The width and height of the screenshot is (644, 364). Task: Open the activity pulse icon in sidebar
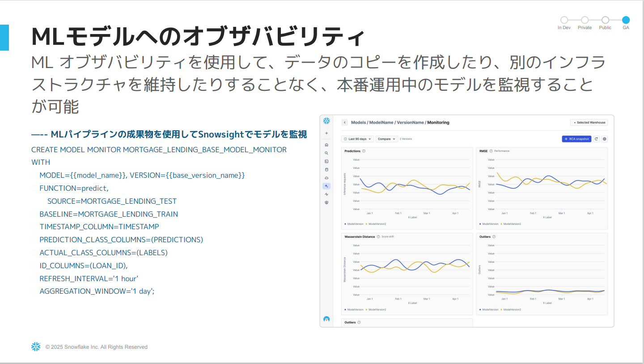click(326, 194)
